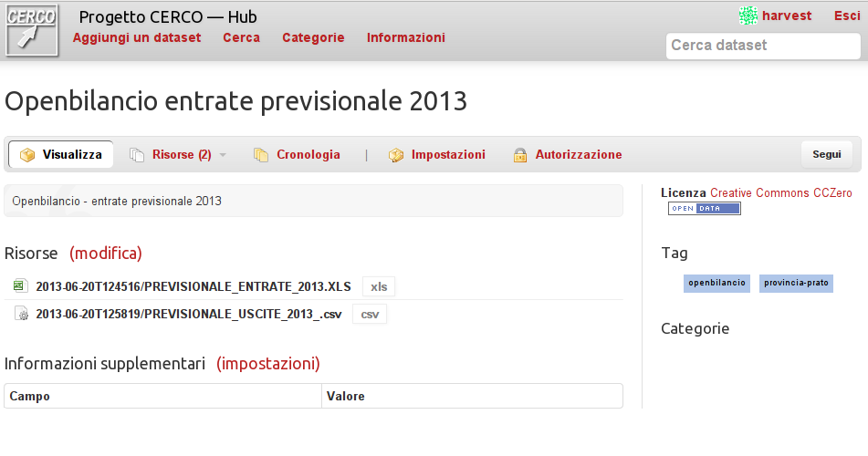Click the Openbilancio entrate previsionale 2013 heading

pos(235,101)
